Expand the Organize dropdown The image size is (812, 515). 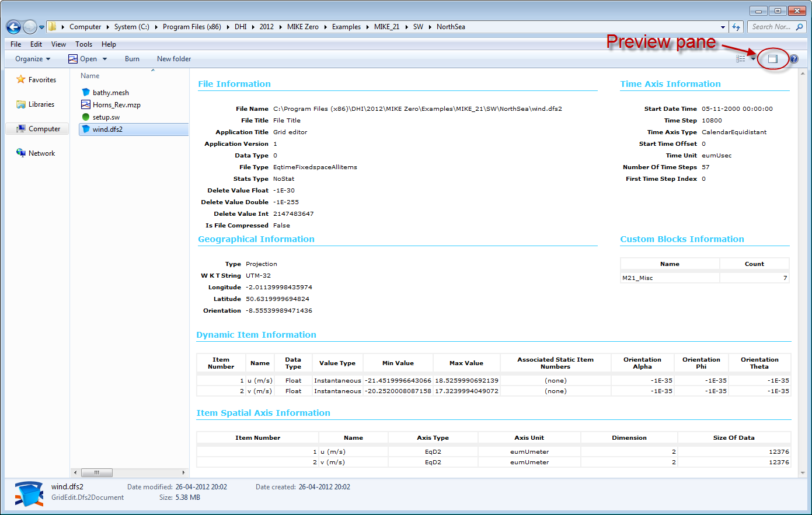tap(33, 59)
